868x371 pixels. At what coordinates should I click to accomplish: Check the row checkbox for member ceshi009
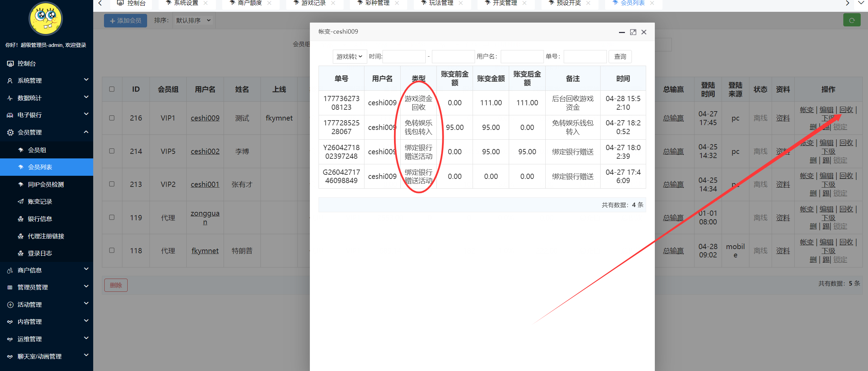click(x=112, y=118)
